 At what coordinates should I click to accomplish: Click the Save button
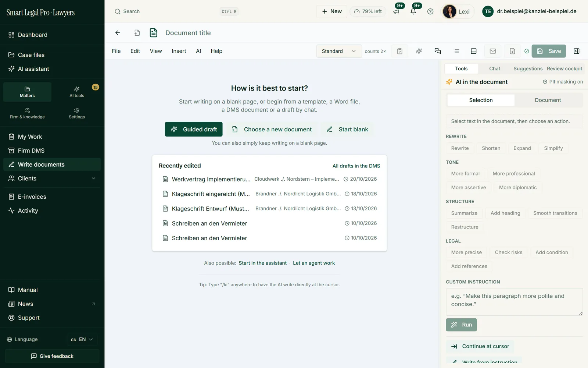coord(549,51)
